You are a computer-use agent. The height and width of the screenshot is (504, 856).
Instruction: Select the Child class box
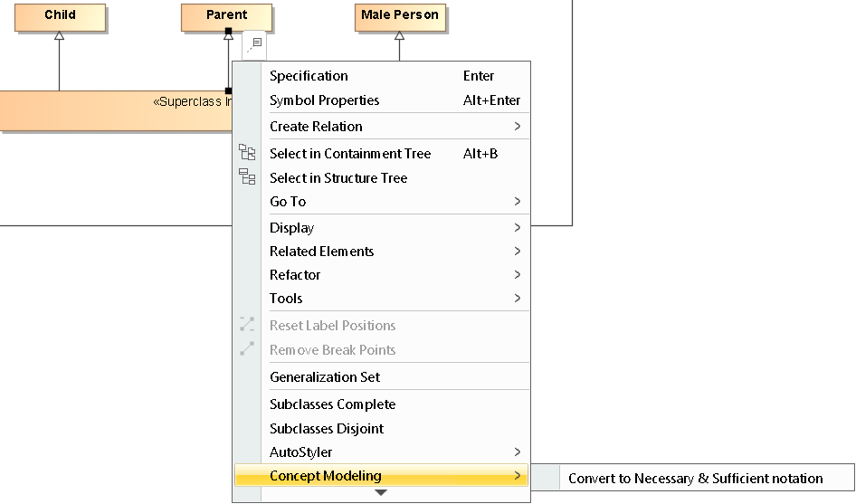tap(60, 16)
